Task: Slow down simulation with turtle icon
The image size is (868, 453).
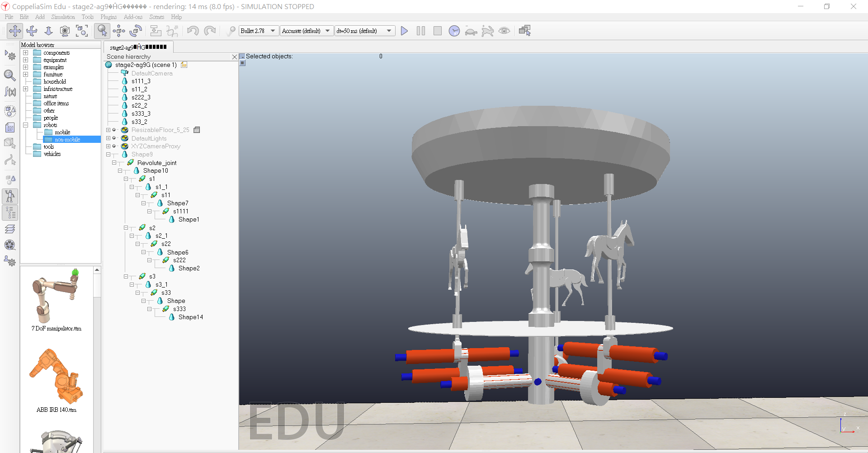Action: pos(471,31)
